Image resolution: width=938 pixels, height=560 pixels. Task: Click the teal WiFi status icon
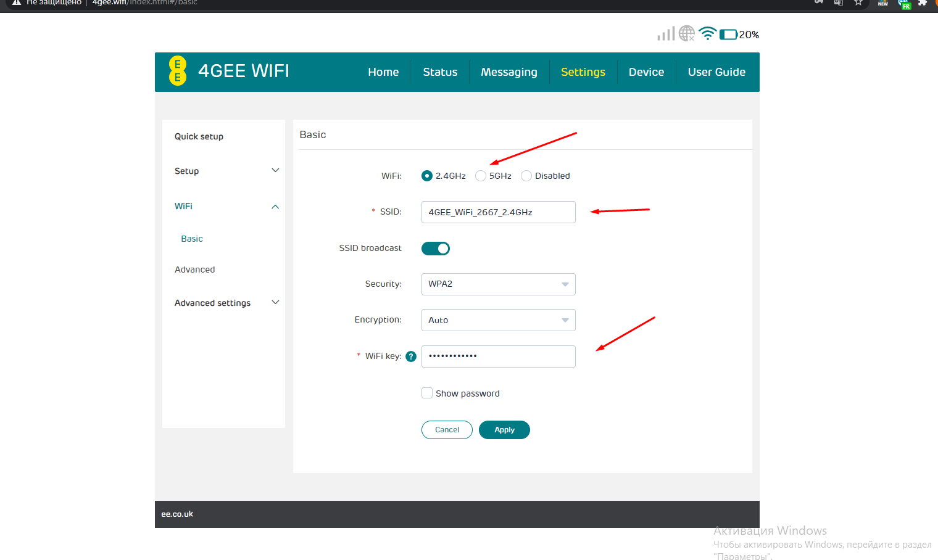click(x=708, y=33)
